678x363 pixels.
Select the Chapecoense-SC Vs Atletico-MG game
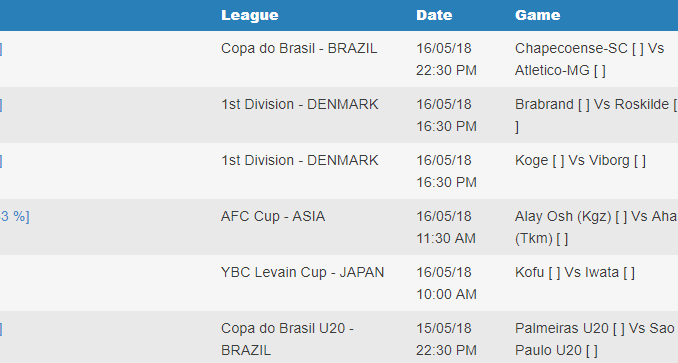tap(589, 59)
